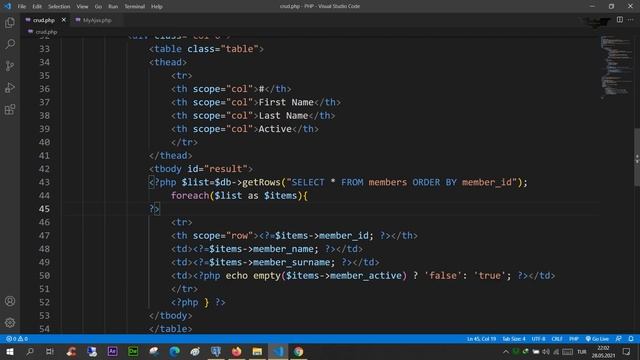This screenshot has width=640, height=360.
Task: Click 'result' id value on line 42
Action: click(x=225, y=169)
